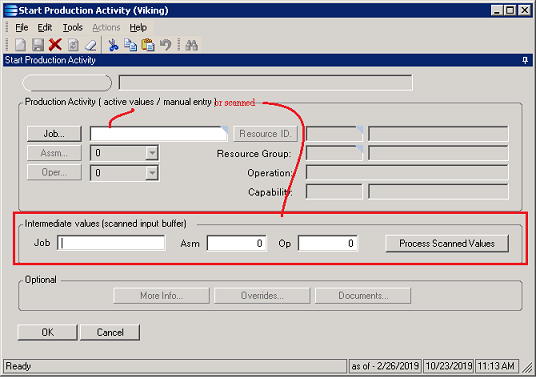Click the resize grip at window corner
This screenshot has height=379, width=536.
pos(528,368)
